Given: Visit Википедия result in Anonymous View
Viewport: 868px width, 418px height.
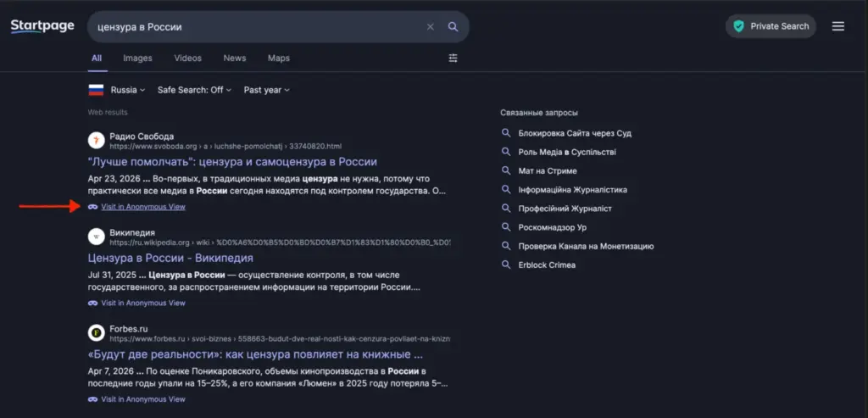Looking at the screenshot, I should point(143,304).
